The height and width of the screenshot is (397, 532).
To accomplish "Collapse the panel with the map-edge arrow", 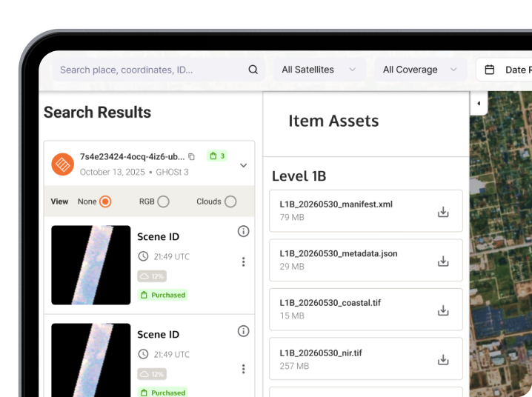I will point(479,104).
